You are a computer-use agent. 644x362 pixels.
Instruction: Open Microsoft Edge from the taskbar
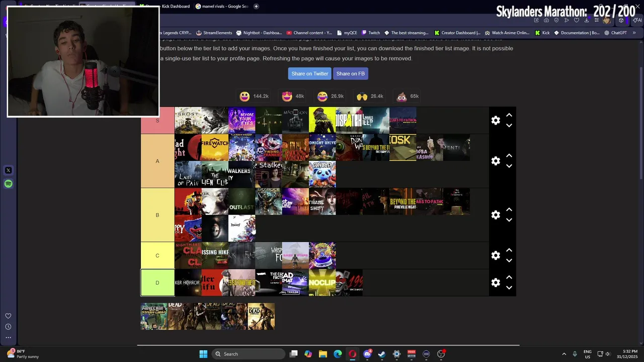[x=338, y=354]
